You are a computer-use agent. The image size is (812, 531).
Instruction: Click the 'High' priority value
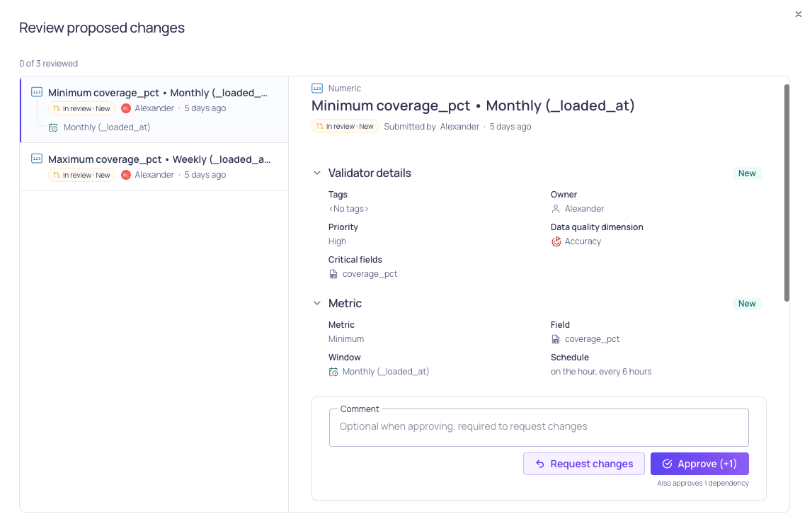point(337,241)
